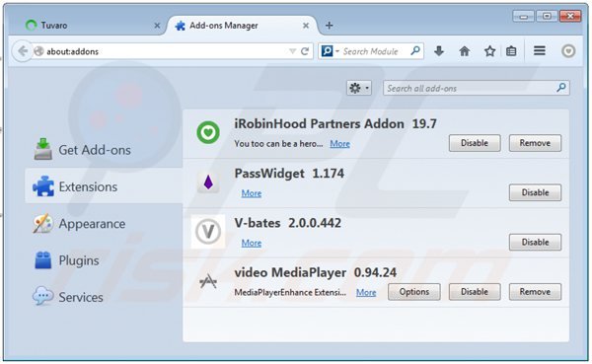The image size is (592, 364).
Task: Click the Search Module magnifier icon
Action: 415,50
